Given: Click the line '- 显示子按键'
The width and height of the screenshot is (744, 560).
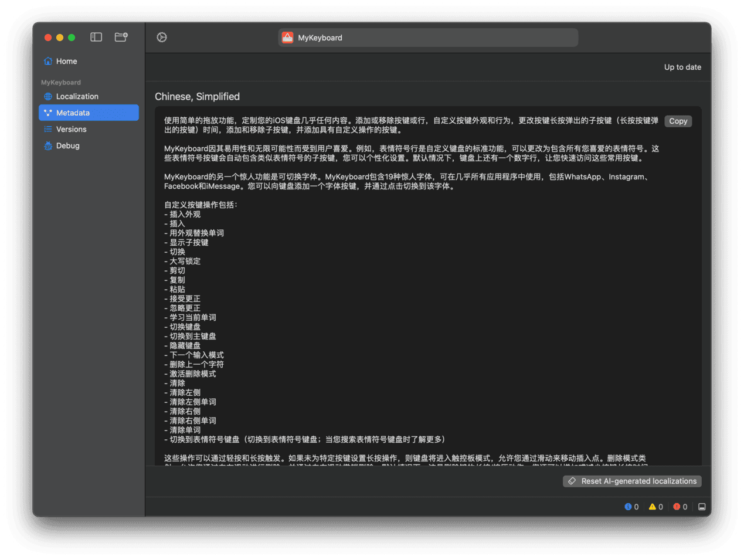Looking at the screenshot, I should 186,242.
